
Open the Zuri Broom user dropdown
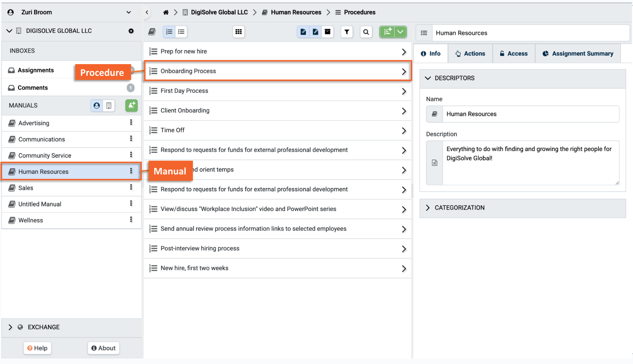click(x=129, y=12)
